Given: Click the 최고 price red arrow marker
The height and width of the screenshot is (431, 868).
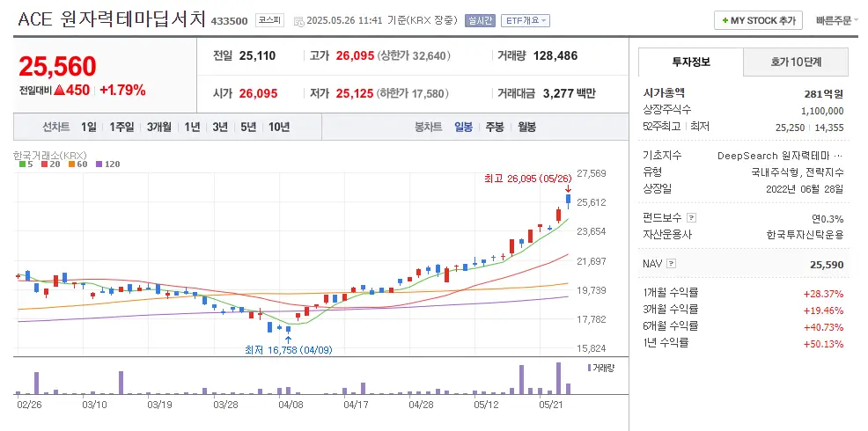Looking at the screenshot, I should click(568, 189).
